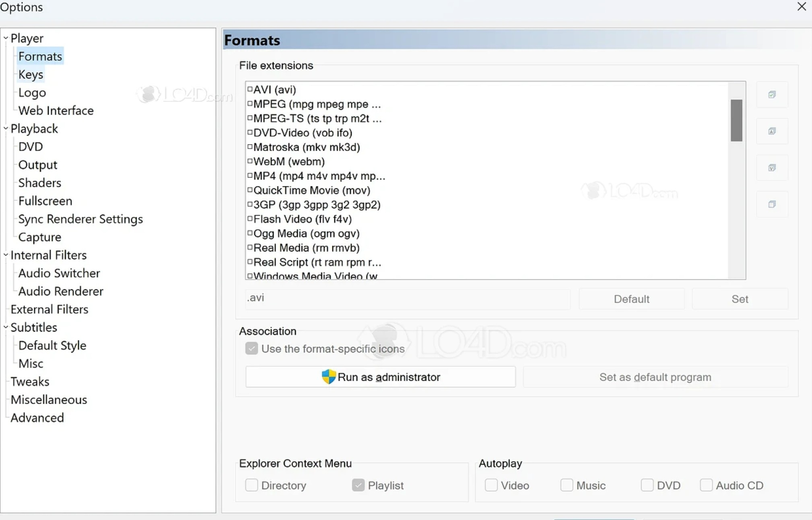Viewport: 812px width, 520px height.
Task: Click the .avi extension text field
Action: coord(408,299)
